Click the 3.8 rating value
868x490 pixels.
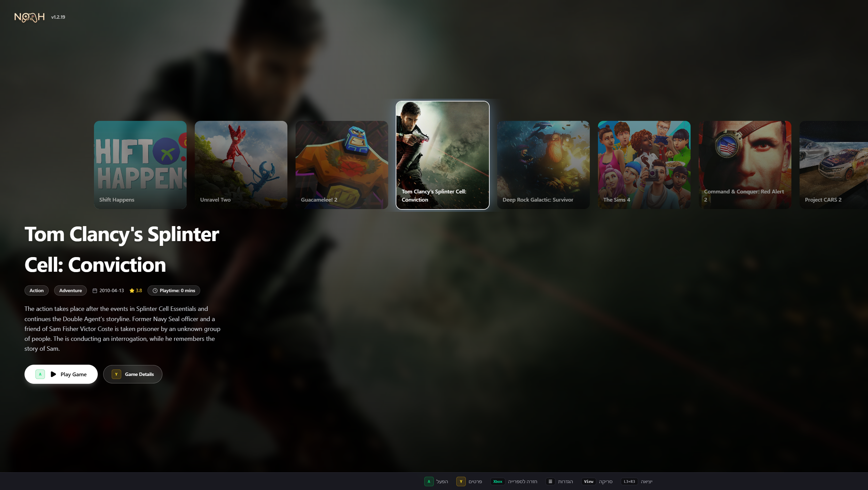[139, 290]
